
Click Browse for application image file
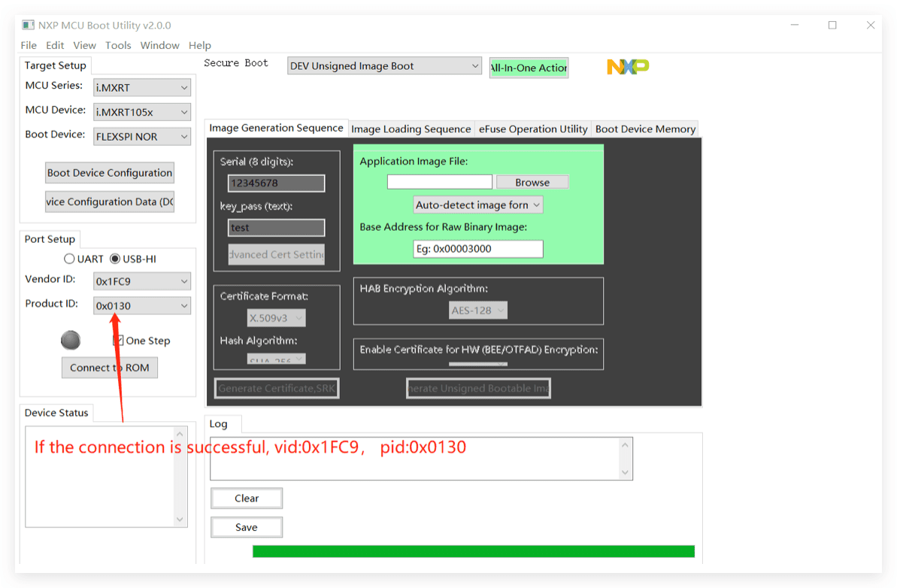pyautogui.click(x=532, y=183)
